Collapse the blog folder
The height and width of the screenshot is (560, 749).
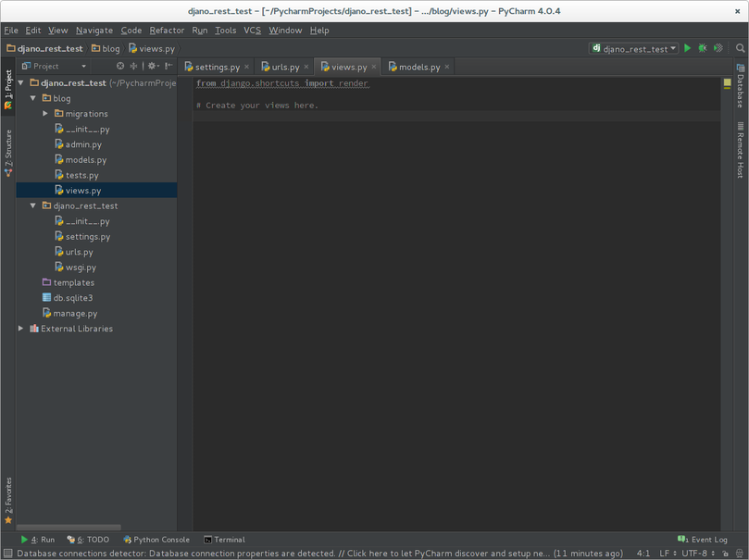33,98
